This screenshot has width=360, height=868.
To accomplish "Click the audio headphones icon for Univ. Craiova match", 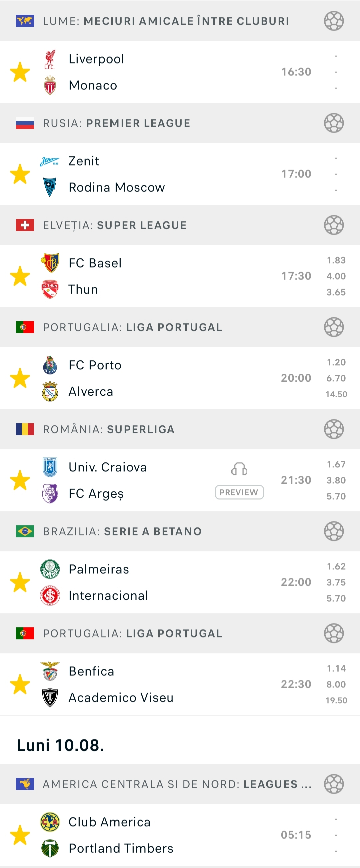I will 239,469.
